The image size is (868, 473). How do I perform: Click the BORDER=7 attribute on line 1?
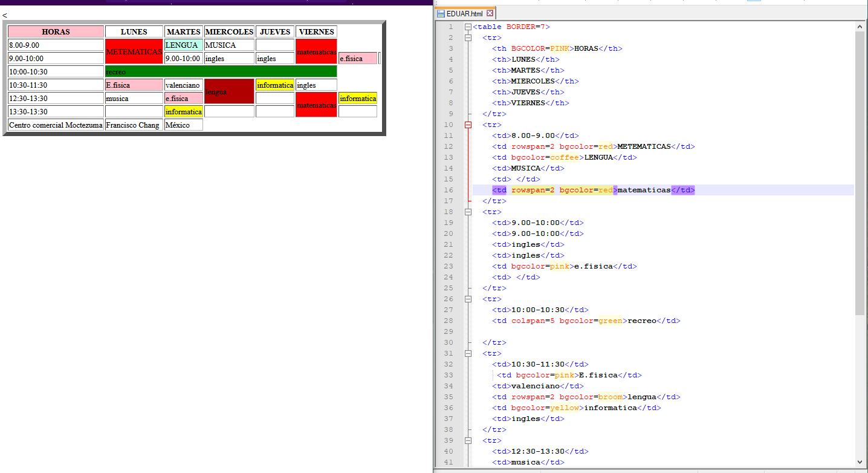[526, 27]
